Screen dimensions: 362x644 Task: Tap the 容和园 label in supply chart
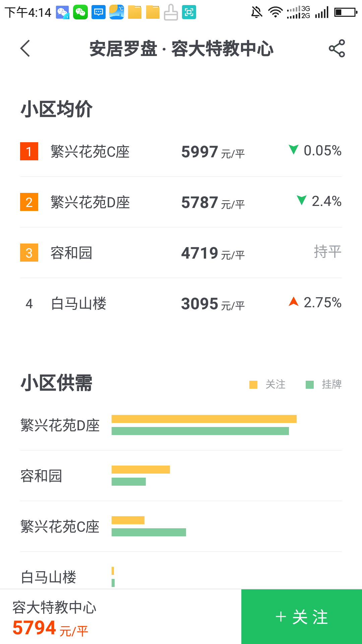click(x=42, y=476)
